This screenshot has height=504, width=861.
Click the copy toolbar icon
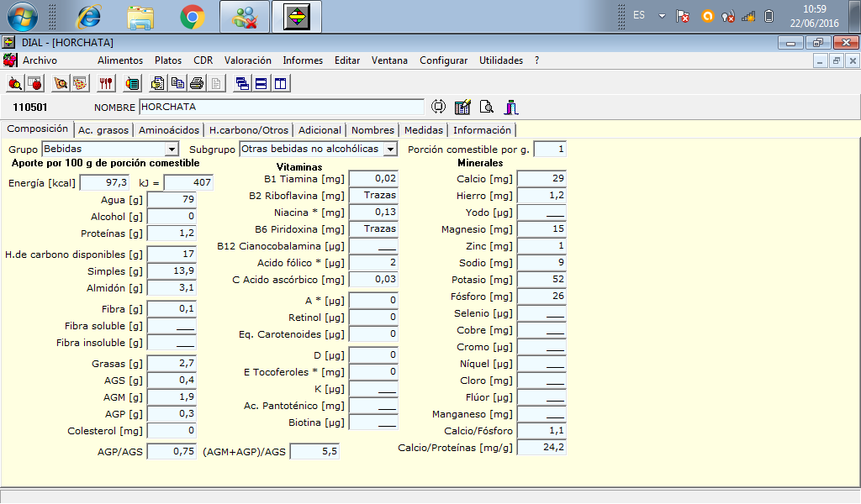[x=177, y=83]
